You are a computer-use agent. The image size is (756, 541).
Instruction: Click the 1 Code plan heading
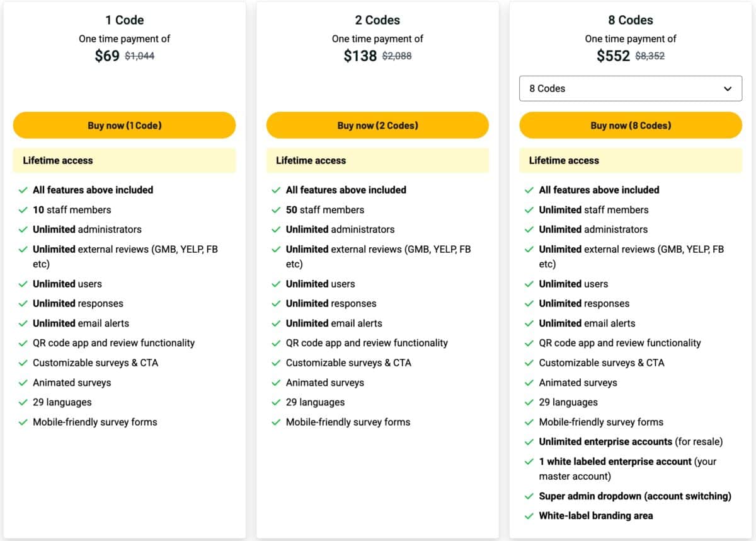point(124,20)
